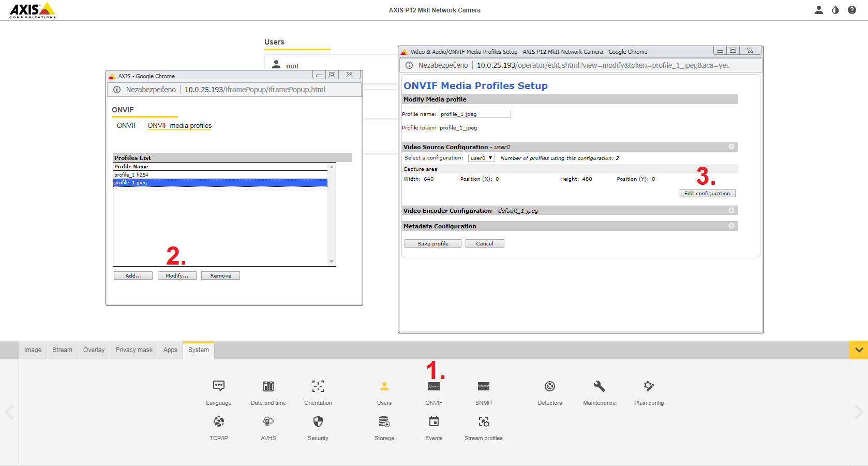Viewport: 868px width, 466px height.
Task: Collapse the settings panel with yellow chevron
Action: click(x=858, y=350)
